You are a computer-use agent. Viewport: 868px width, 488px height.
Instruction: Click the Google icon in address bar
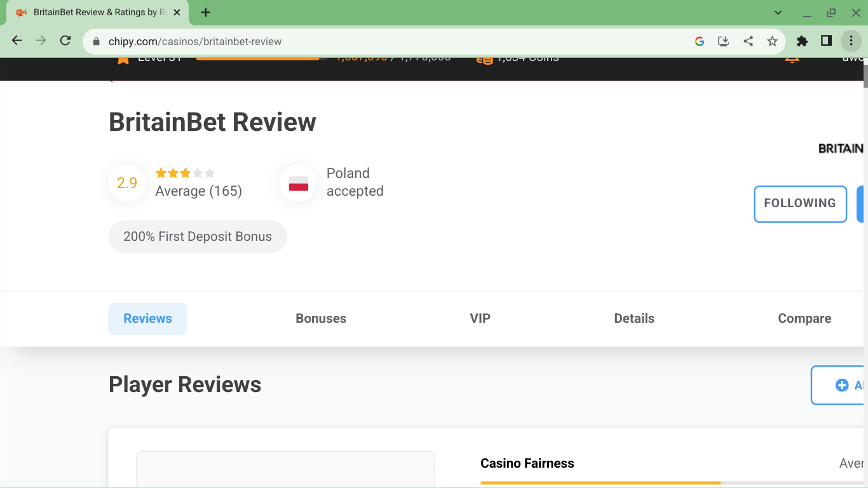(700, 41)
